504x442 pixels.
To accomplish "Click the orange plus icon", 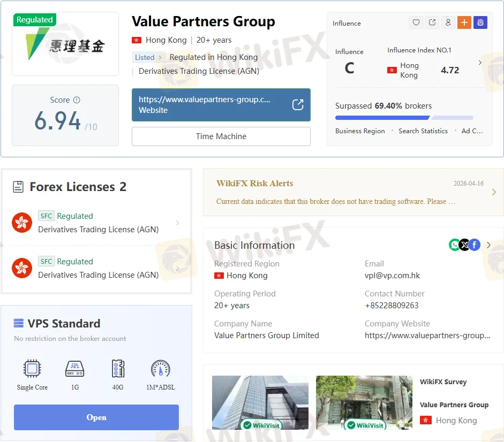I will point(464,22).
